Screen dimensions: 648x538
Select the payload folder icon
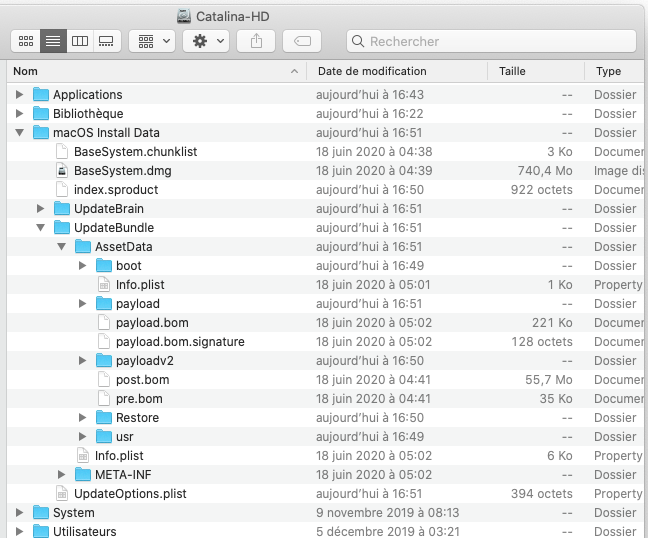(104, 304)
